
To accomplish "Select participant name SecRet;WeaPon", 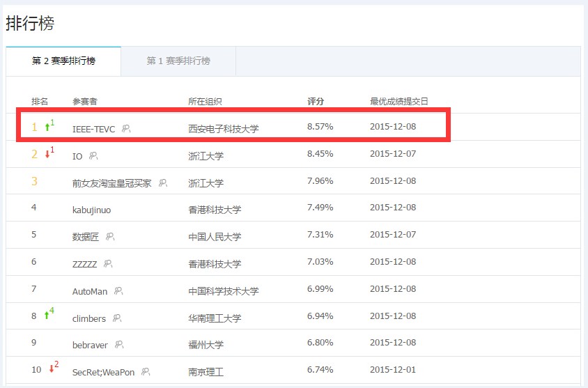I will 103,372.
